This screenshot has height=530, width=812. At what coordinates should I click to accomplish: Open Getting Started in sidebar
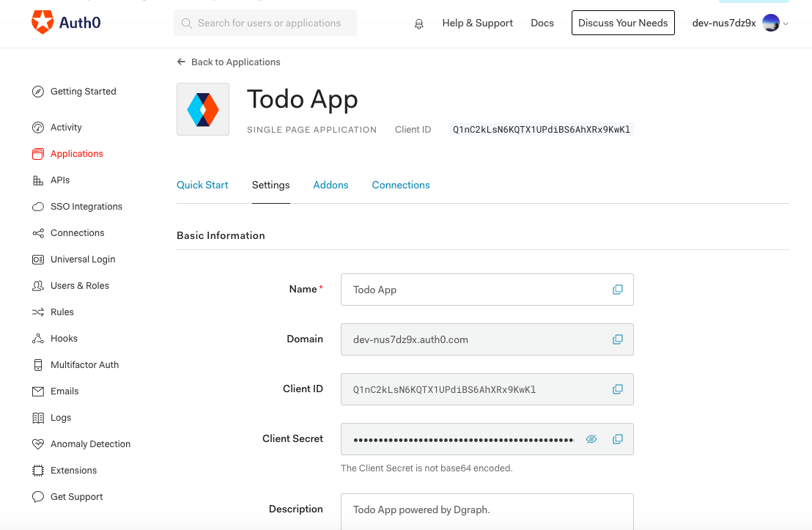coord(83,92)
